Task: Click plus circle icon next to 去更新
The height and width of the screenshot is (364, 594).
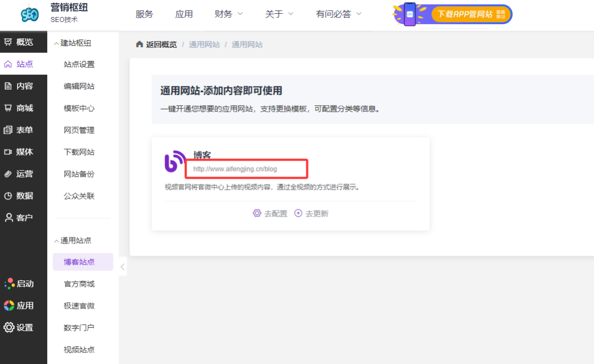Action: (298, 213)
